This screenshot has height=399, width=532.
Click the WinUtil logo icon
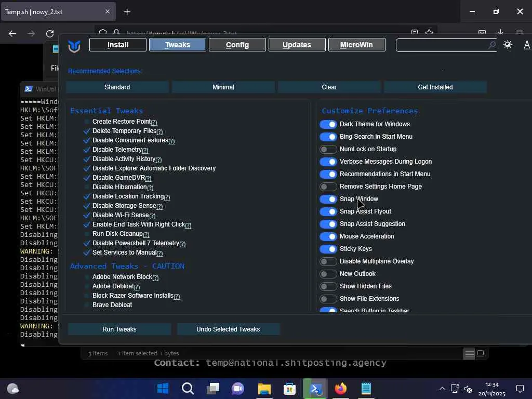coord(74,46)
